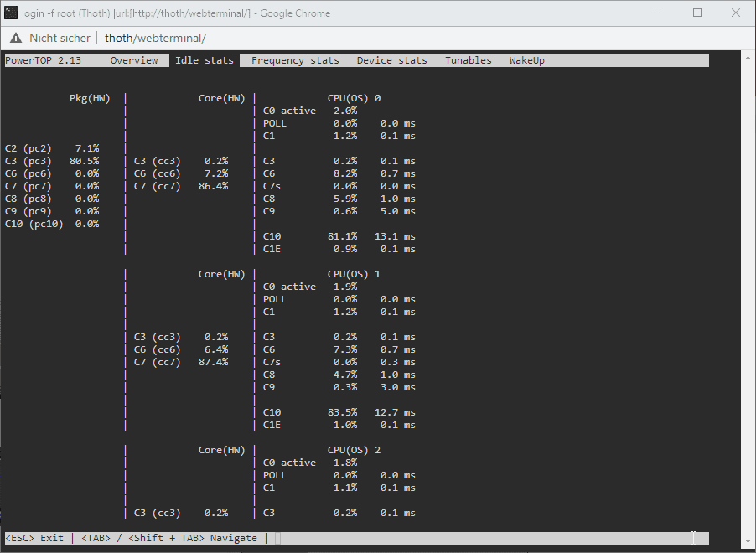Click the CPU(OS) 0 header
Screen dimensions: 756x553
click(354, 98)
